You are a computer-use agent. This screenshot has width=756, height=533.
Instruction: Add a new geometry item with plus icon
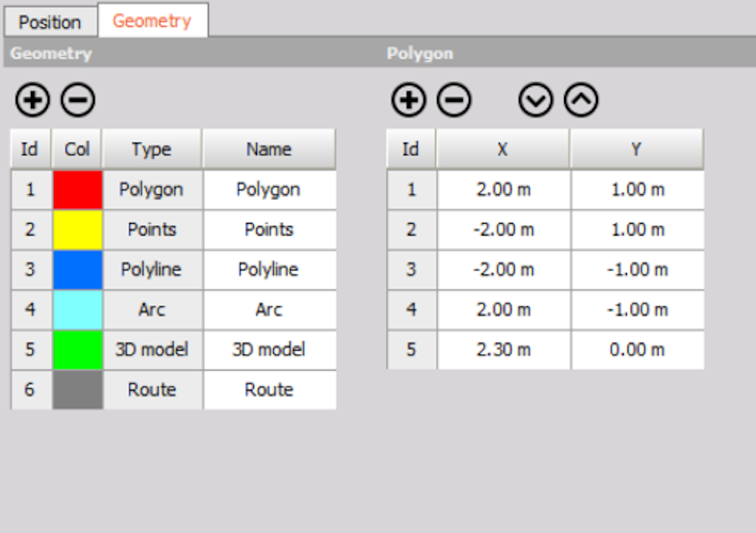pyautogui.click(x=32, y=100)
